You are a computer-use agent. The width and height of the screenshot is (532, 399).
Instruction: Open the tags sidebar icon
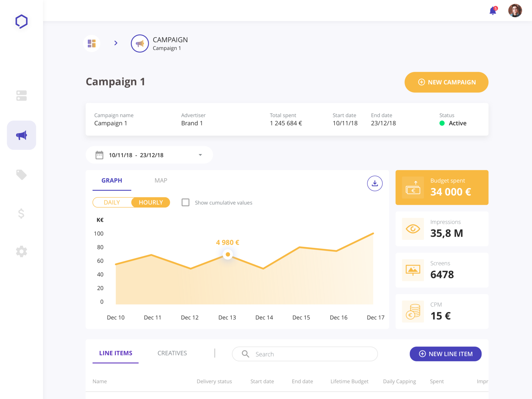pos(21,175)
